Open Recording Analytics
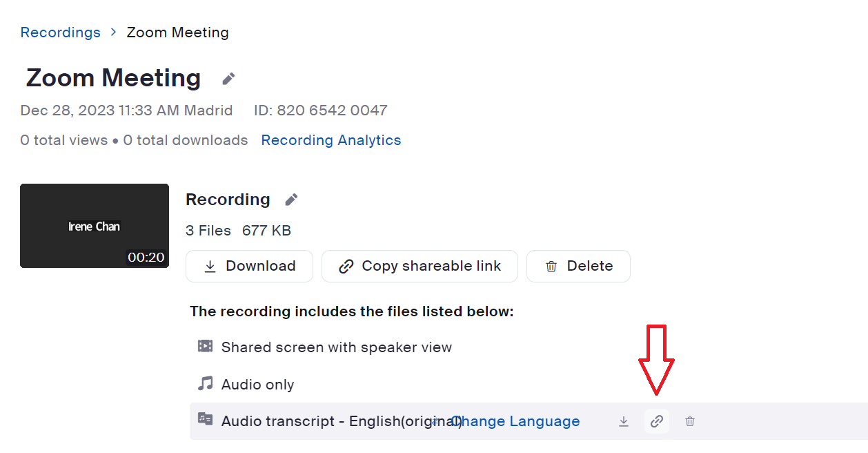 point(331,140)
